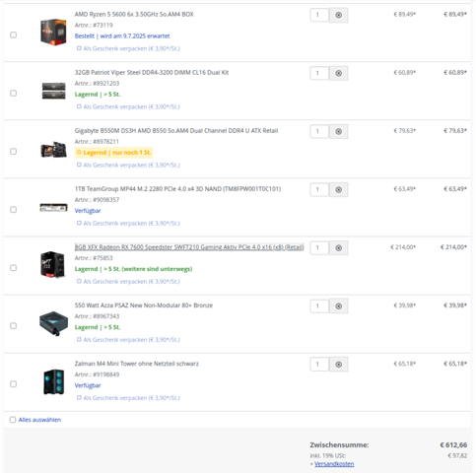The image size is (476, 473).
Task: Select the Gigabyte B550M DS3H checkbox
Action: [13, 152]
